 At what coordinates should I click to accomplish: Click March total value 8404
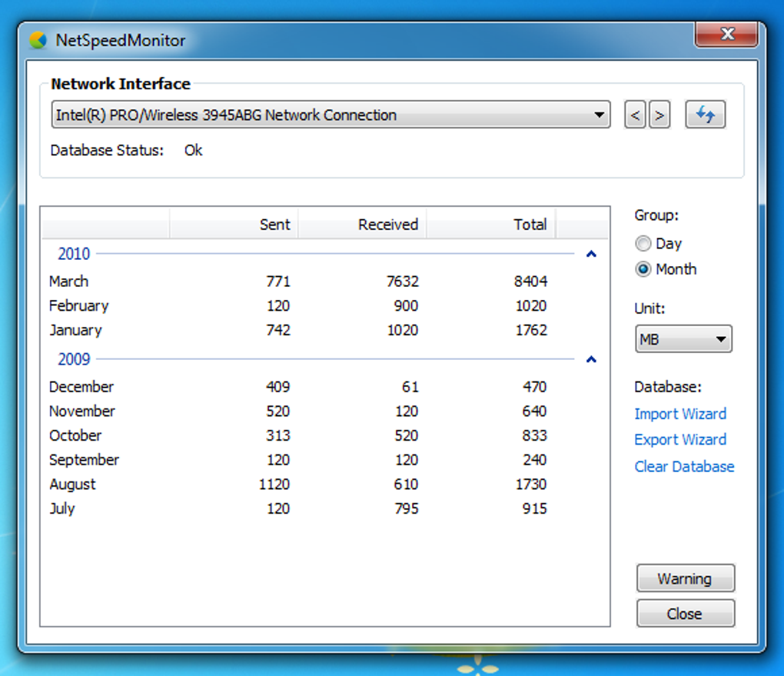click(530, 281)
